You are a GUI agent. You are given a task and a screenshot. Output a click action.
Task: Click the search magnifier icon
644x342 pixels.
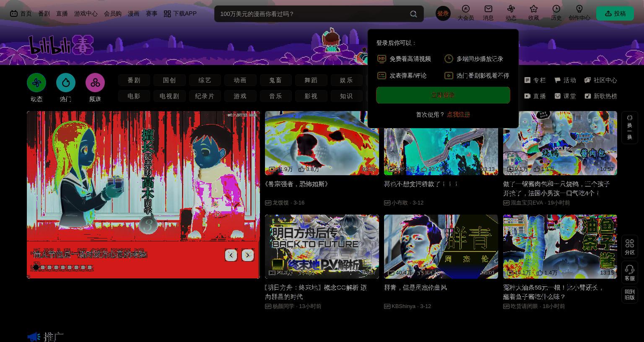point(413,14)
